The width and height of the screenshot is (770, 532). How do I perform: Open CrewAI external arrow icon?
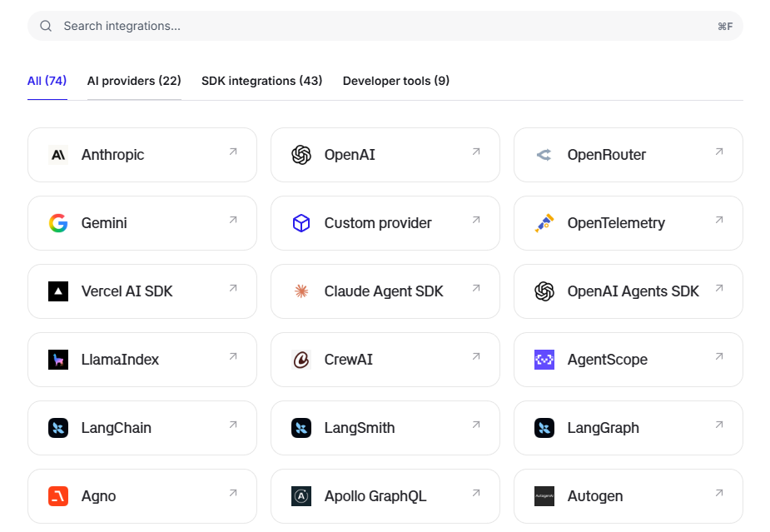476,356
